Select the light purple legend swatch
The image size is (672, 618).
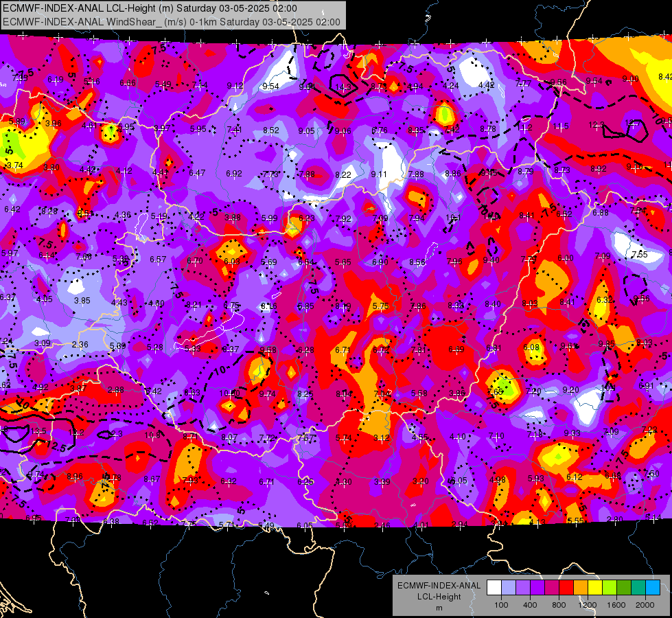coord(523,588)
